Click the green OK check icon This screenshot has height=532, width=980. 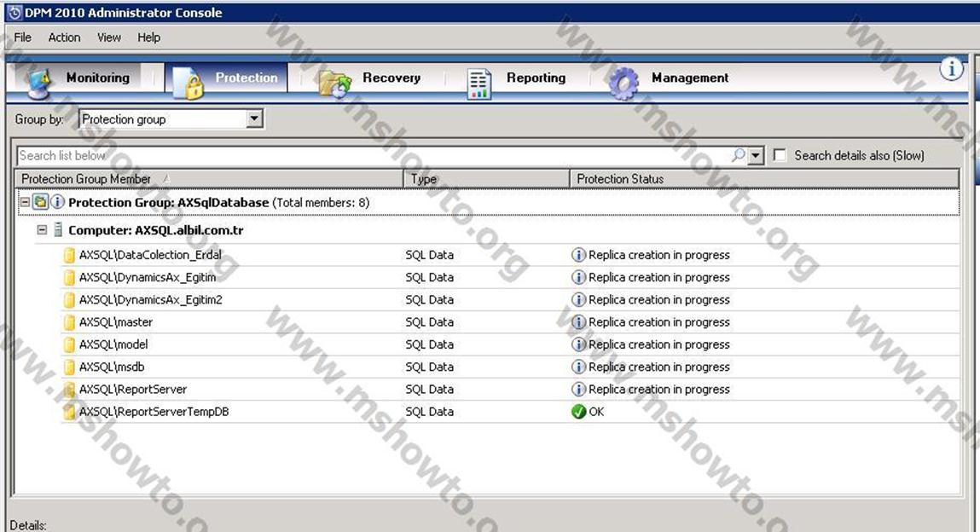pyautogui.click(x=579, y=412)
